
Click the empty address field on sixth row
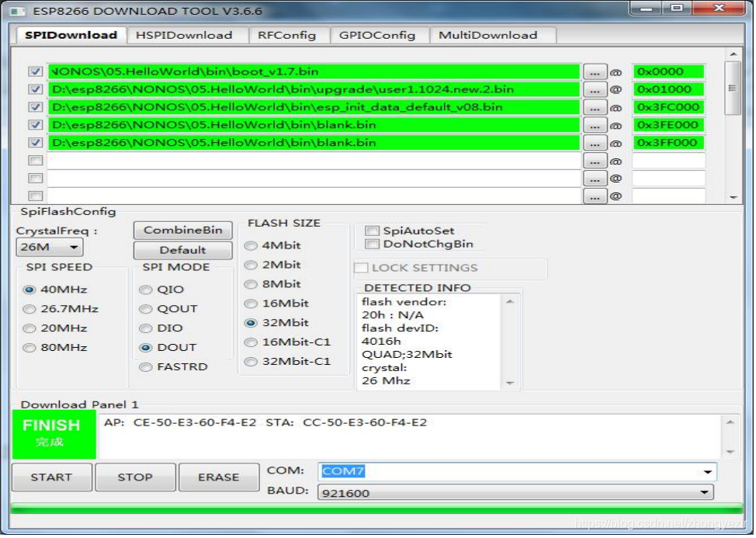pos(668,161)
